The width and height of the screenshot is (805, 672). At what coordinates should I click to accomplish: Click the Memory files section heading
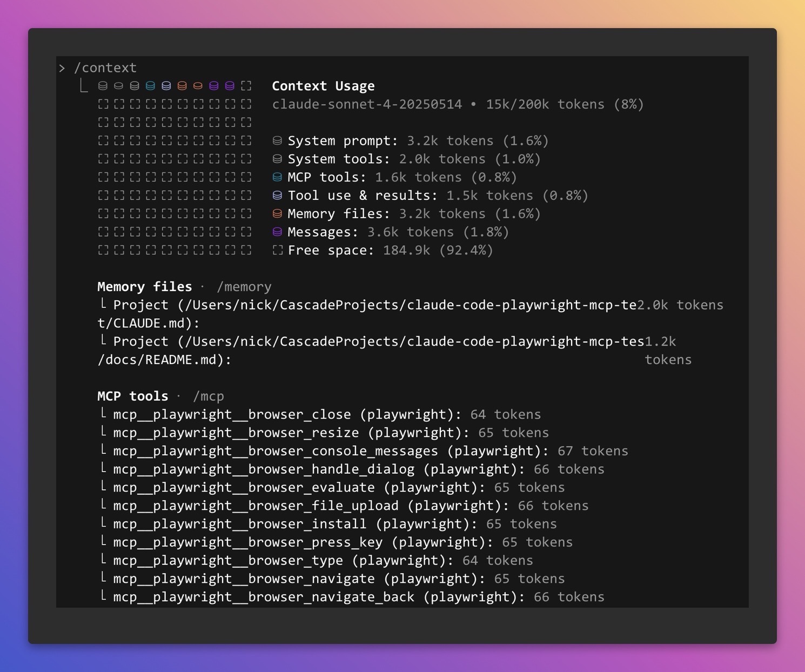[x=144, y=287]
